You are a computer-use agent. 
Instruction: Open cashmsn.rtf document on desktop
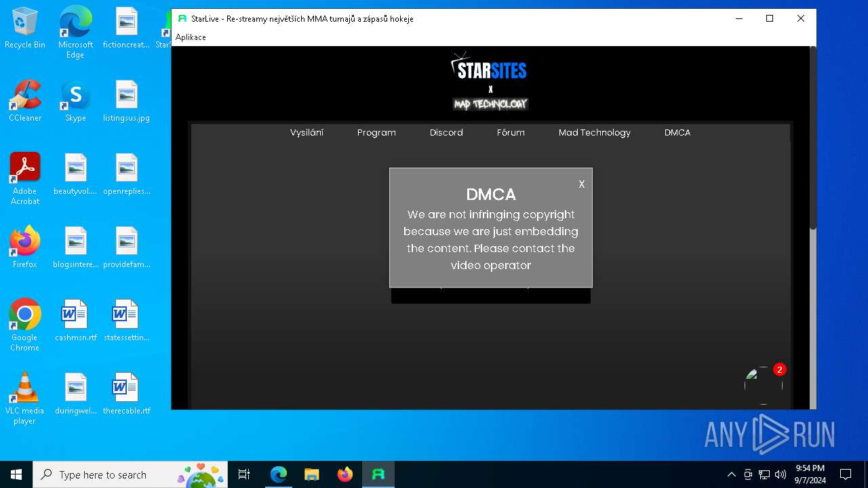(75, 321)
